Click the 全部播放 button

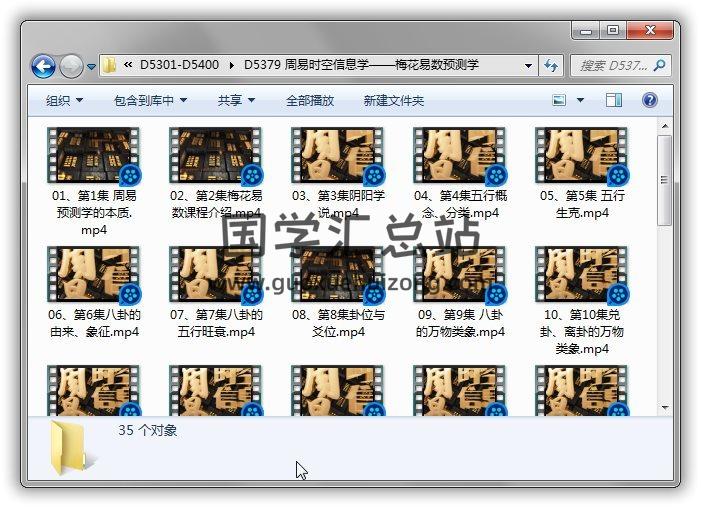tap(310, 100)
